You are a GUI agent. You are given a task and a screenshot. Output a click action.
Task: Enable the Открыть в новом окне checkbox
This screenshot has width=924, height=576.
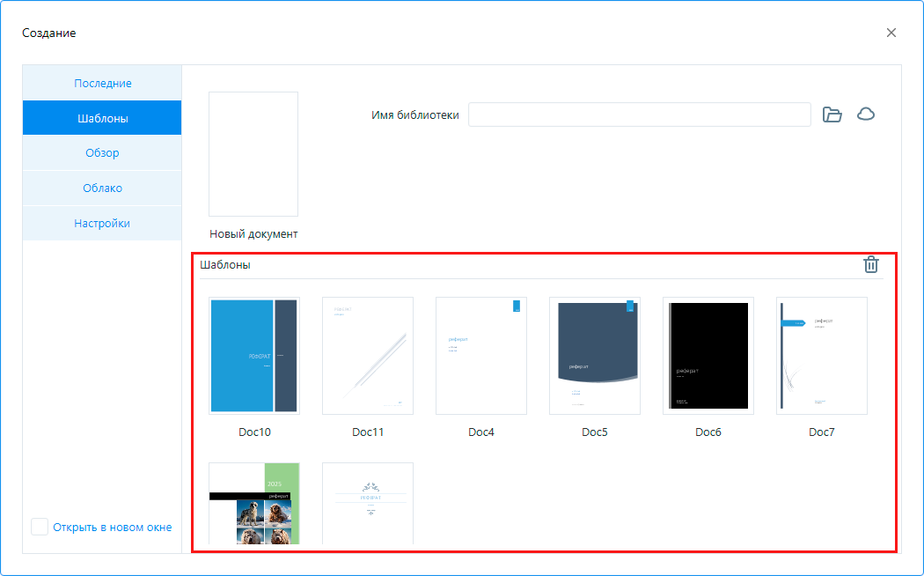[x=40, y=526]
